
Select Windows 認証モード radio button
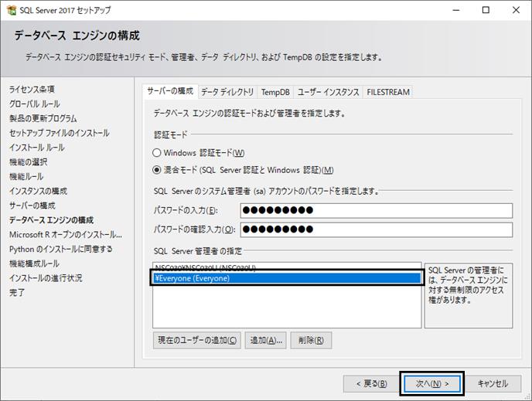coord(156,153)
